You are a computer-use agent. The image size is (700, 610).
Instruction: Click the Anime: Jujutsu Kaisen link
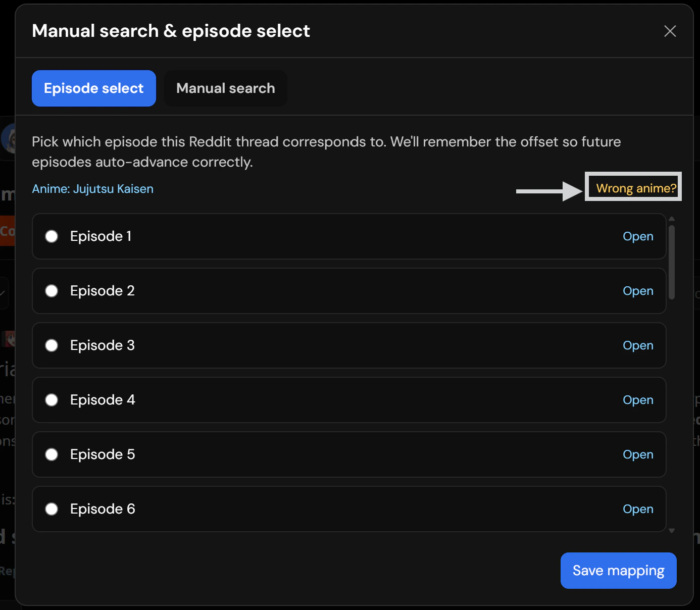(92, 189)
